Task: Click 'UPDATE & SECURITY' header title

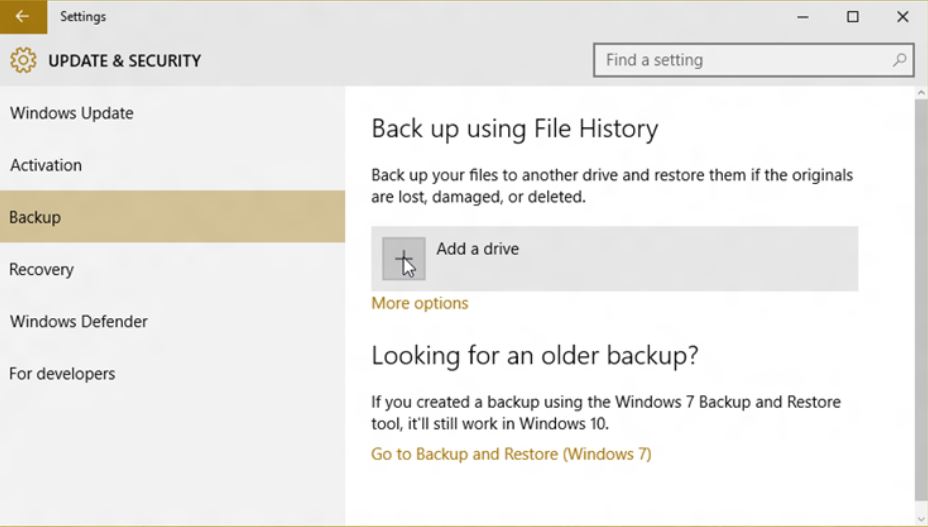Action: pyautogui.click(x=124, y=61)
